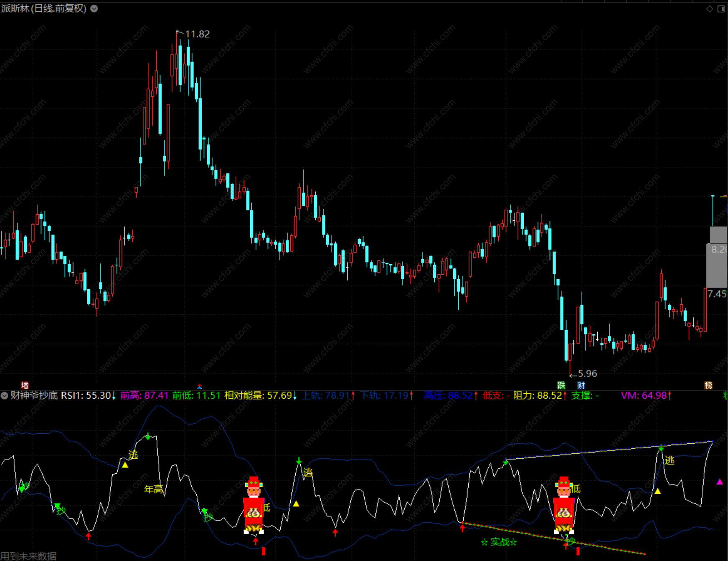Click the orange 榜 event marker
Image resolution: width=728 pixels, height=561 pixels.
pos(708,385)
